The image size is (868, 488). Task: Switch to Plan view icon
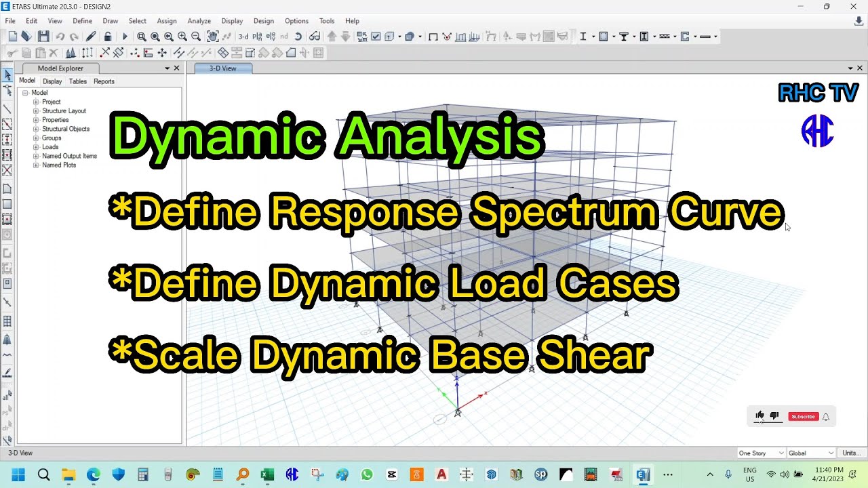point(257,37)
